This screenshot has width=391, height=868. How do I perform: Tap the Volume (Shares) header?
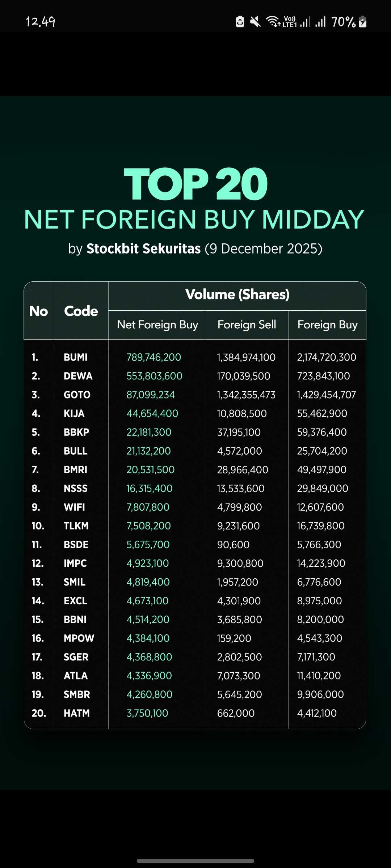pos(237,295)
